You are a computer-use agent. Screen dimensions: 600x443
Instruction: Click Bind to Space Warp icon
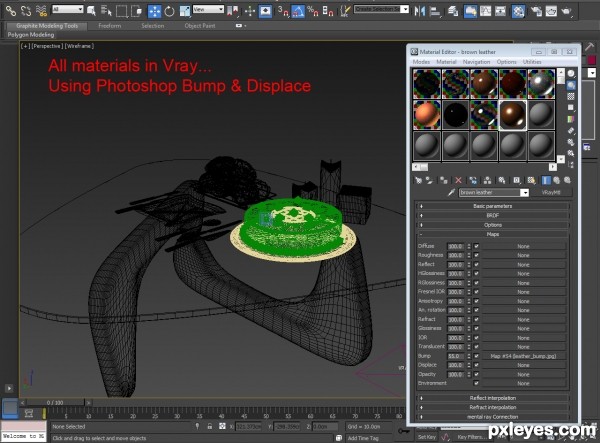pos(41,11)
